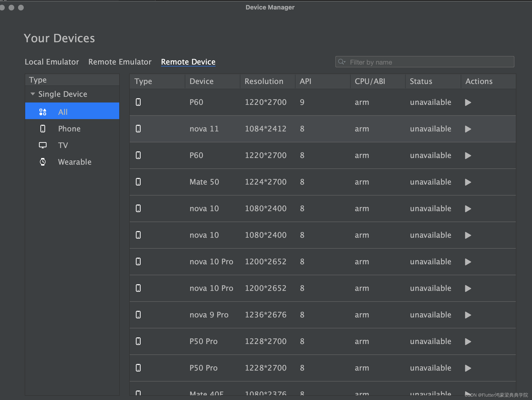Filter the list by Phone type

[72, 129]
